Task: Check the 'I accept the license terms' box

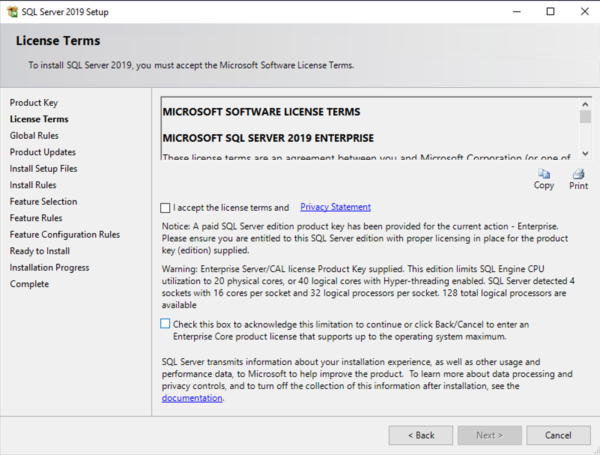Action: tap(165, 208)
